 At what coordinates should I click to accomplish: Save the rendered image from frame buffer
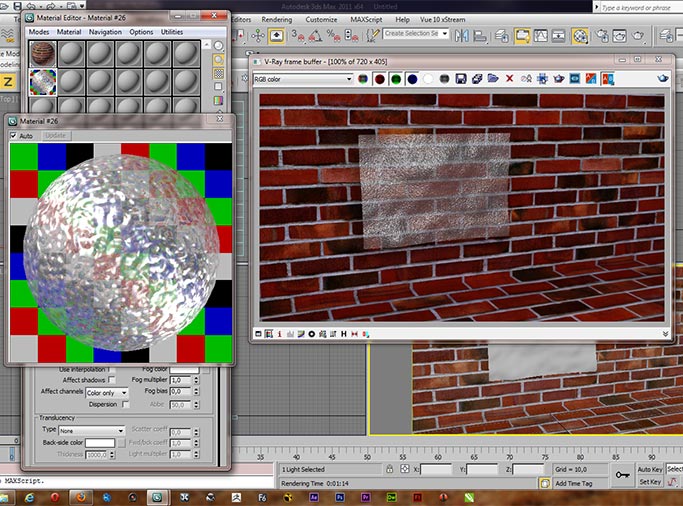(x=461, y=79)
